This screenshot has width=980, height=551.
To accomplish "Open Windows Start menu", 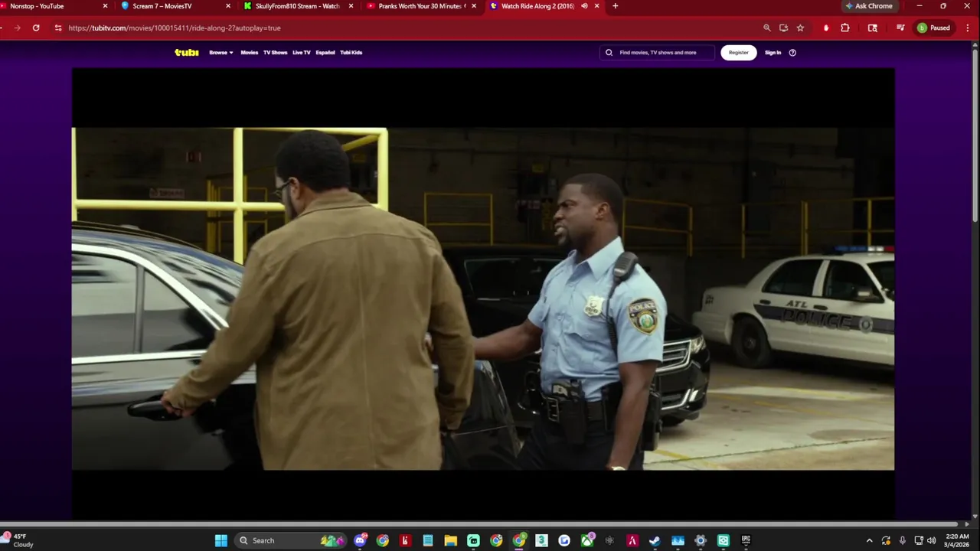I will 221,540.
